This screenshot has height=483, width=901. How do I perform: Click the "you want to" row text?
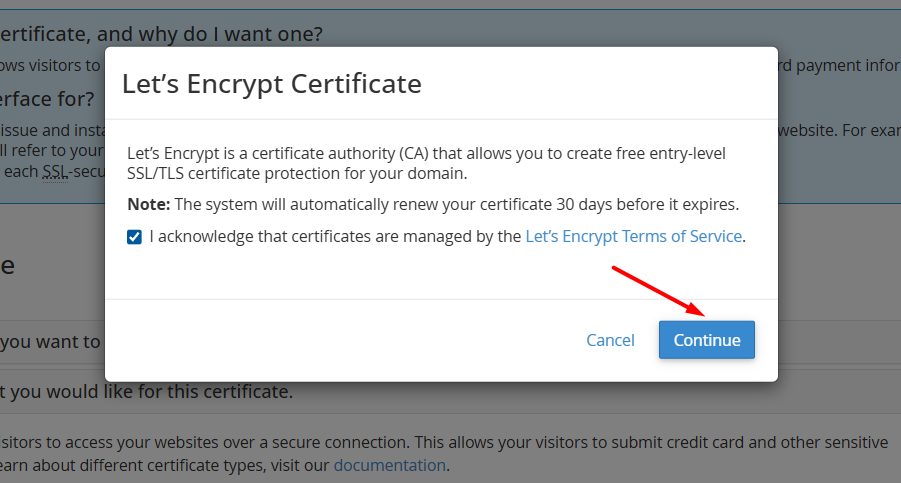tap(50, 342)
